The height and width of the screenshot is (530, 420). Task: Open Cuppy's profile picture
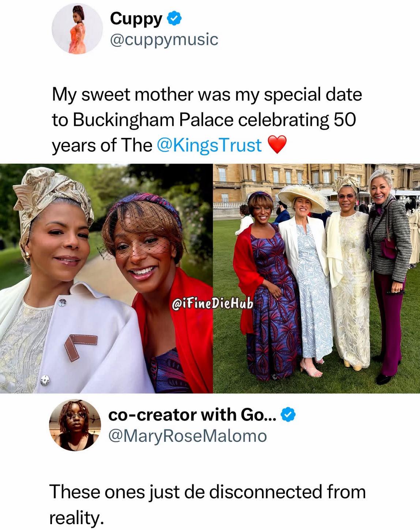tap(77, 29)
